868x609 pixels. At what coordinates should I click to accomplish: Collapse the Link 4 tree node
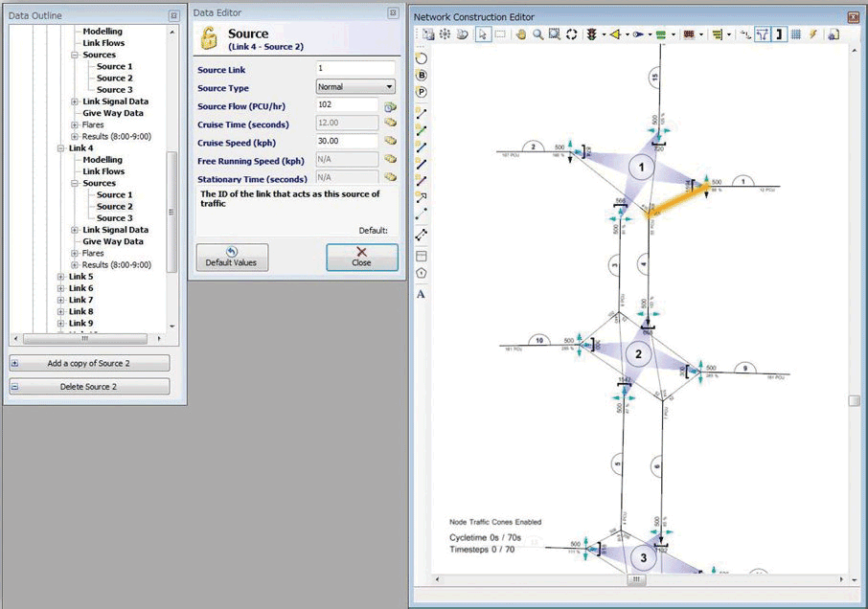tap(61, 148)
